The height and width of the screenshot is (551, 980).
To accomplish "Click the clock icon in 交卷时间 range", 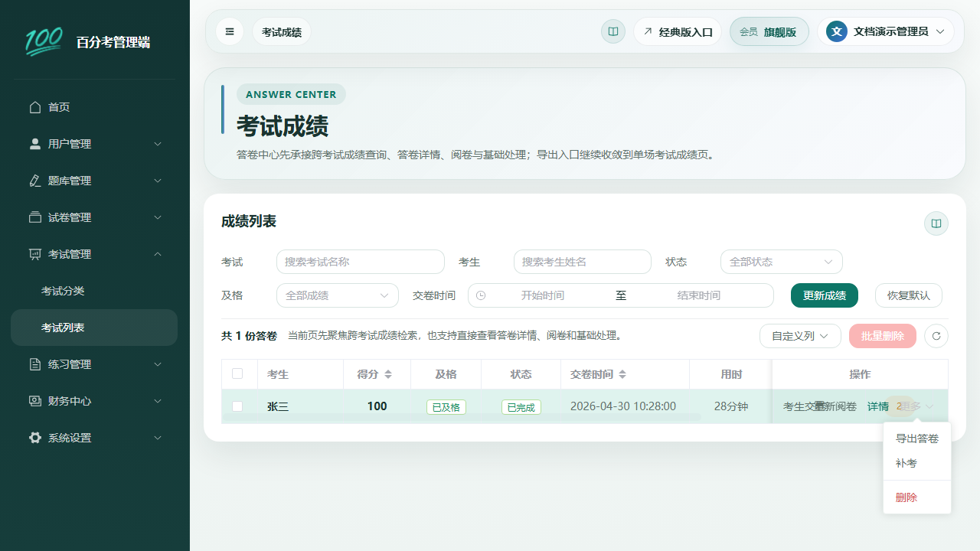I will click(x=481, y=295).
